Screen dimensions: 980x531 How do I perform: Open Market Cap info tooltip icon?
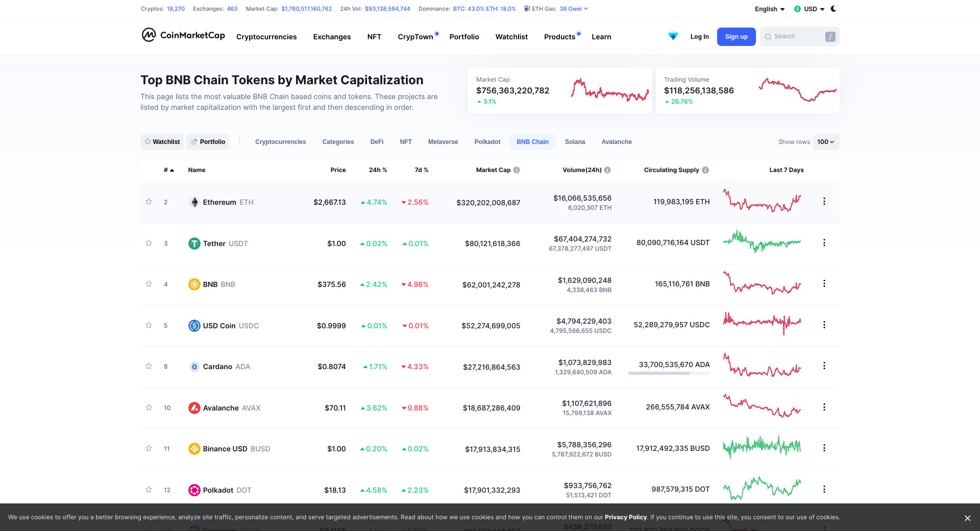[517, 170]
